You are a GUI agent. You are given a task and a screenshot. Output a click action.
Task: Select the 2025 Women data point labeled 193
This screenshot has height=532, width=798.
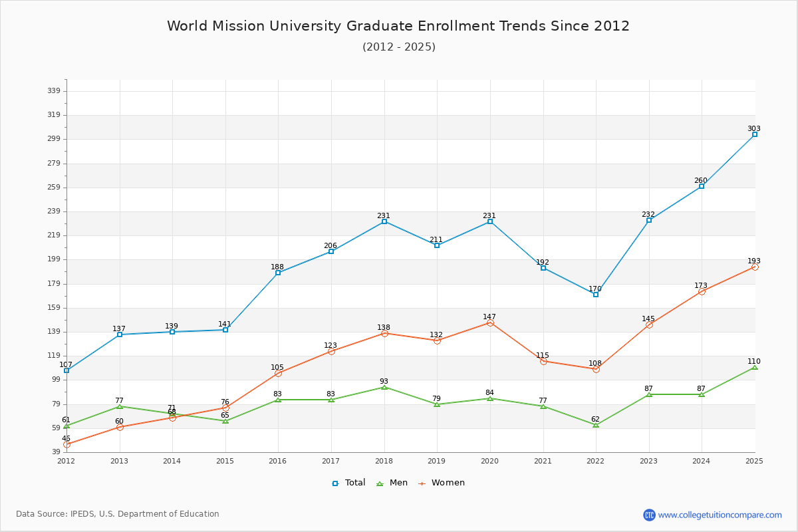(755, 267)
